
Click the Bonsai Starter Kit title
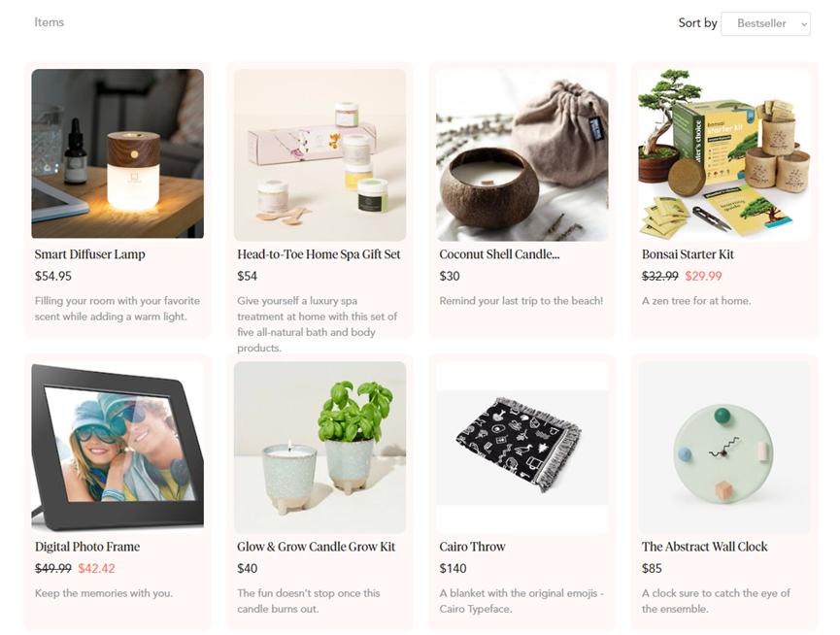point(688,254)
